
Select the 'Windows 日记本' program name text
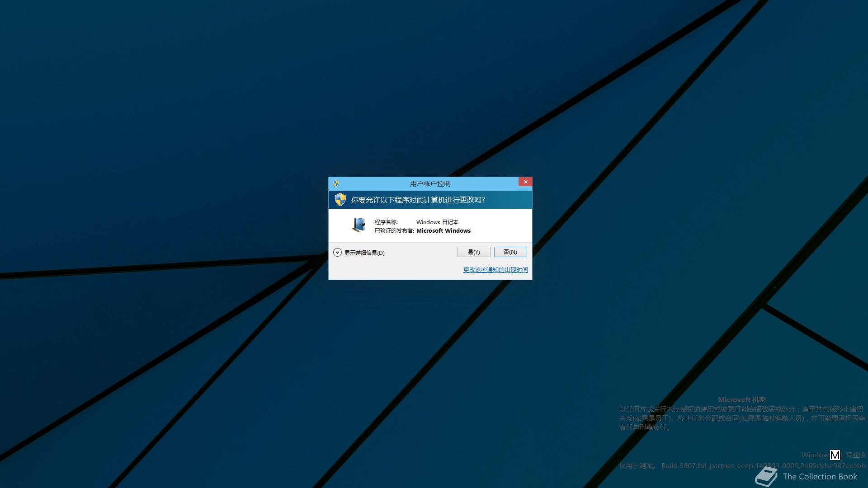pos(437,222)
